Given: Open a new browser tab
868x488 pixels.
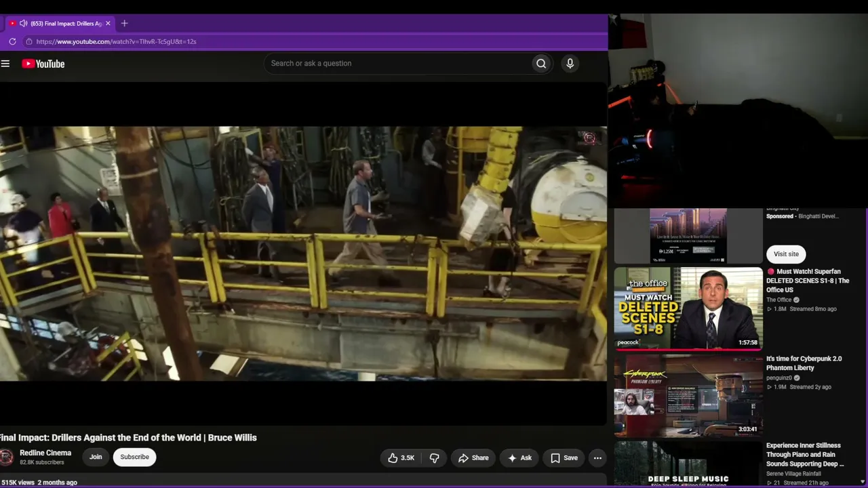Looking at the screenshot, I should [124, 24].
